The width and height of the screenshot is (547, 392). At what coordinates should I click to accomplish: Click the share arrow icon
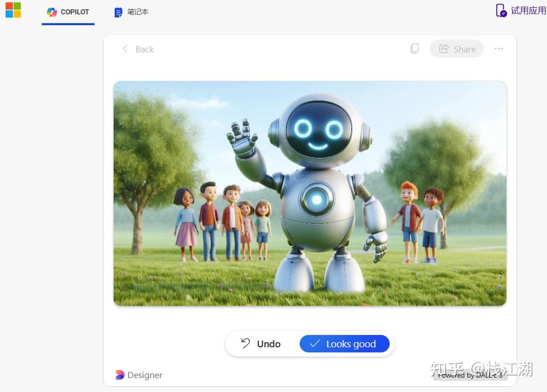[x=444, y=49]
